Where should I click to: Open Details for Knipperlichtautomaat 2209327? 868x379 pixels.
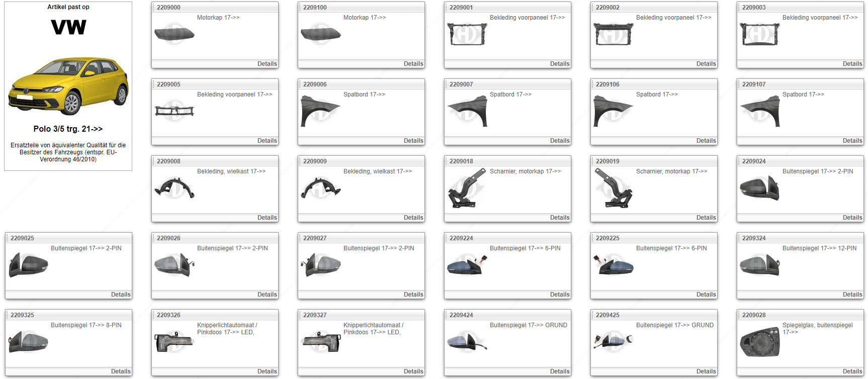pos(413,371)
